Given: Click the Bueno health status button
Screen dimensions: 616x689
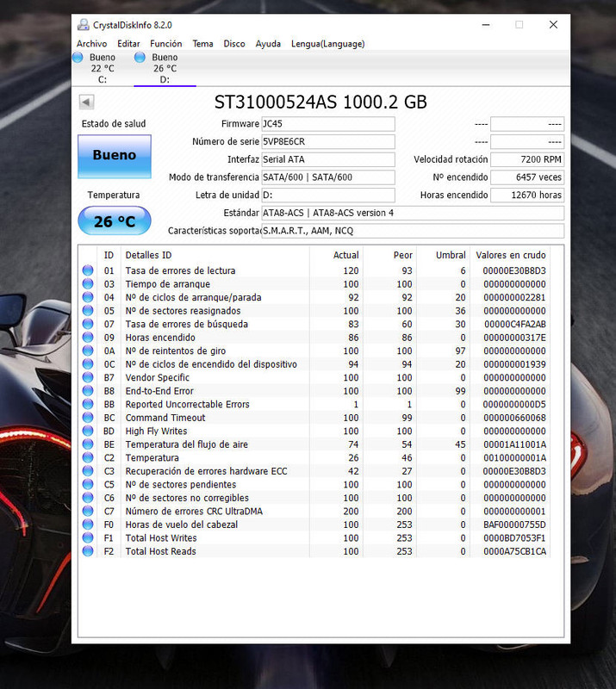Looking at the screenshot, I should (x=115, y=156).
